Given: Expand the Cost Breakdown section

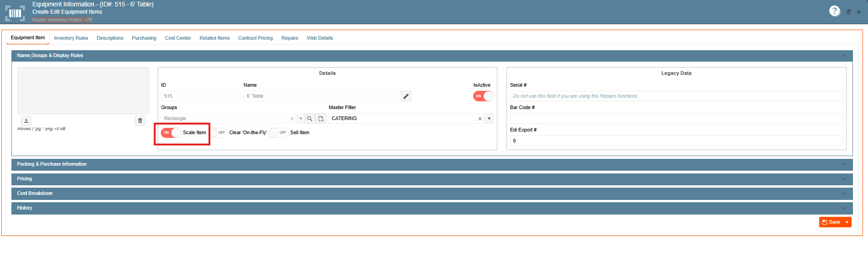Looking at the screenshot, I should [x=844, y=194].
